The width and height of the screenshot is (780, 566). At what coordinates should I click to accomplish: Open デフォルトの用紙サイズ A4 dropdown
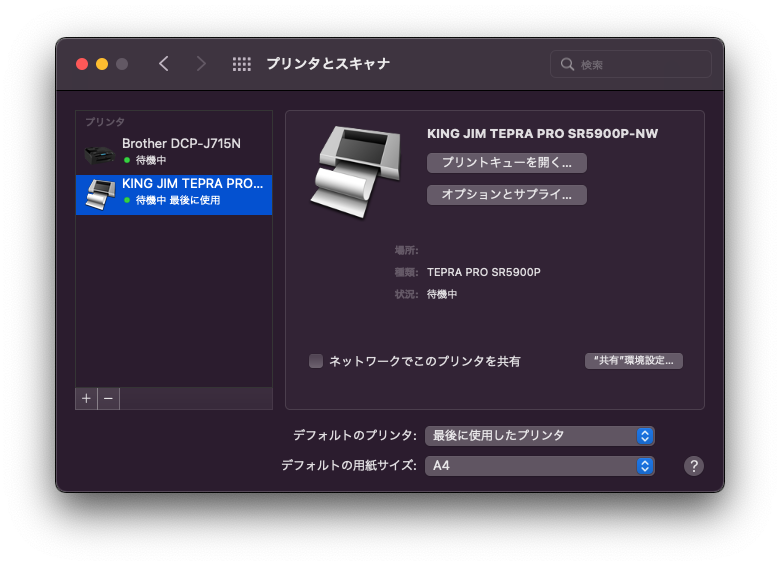[x=539, y=466]
